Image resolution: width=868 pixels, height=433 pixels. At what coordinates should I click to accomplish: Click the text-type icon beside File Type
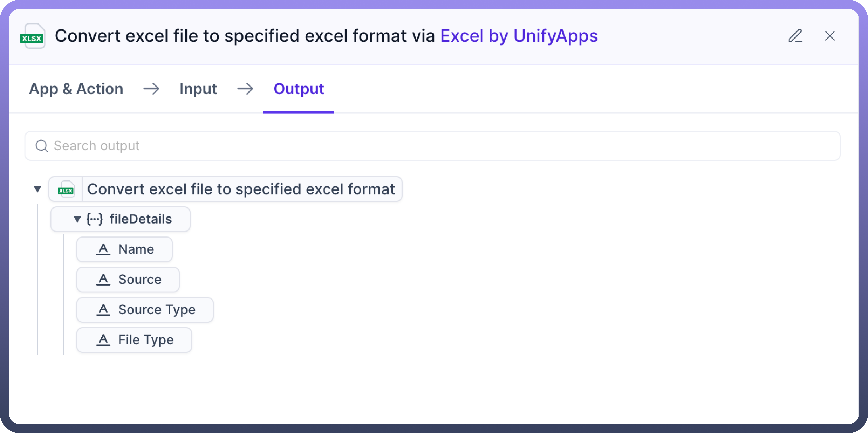tap(103, 340)
